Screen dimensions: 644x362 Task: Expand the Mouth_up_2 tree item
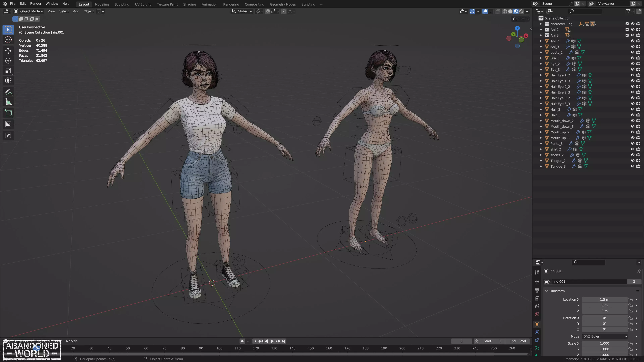tap(541, 132)
